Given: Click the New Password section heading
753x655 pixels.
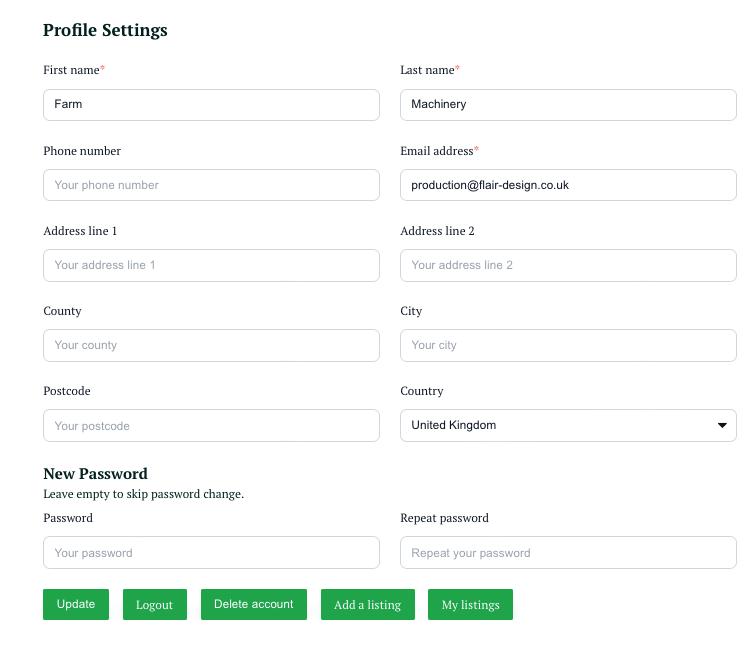Looking at the screenshot, I should point(95,474).
